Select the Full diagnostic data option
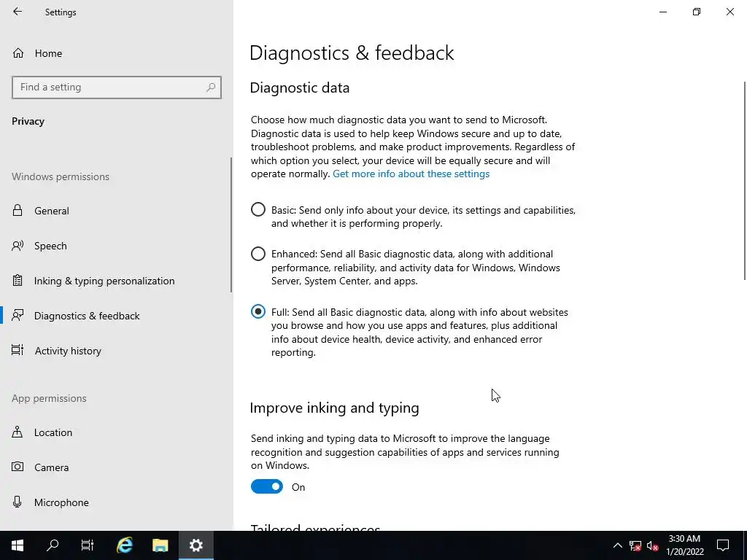Image resolution: width=747 pixels, height=560 pixels. pos(258,312)
